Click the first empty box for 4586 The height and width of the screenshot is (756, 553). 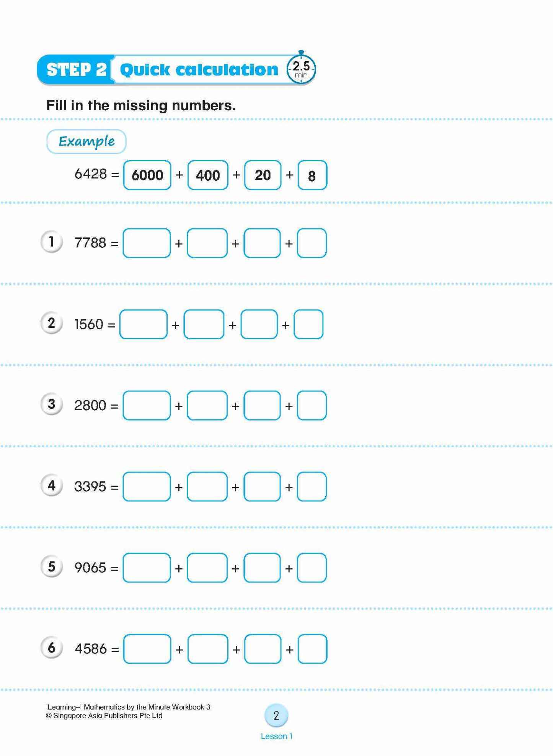click(x=147, y=649)
